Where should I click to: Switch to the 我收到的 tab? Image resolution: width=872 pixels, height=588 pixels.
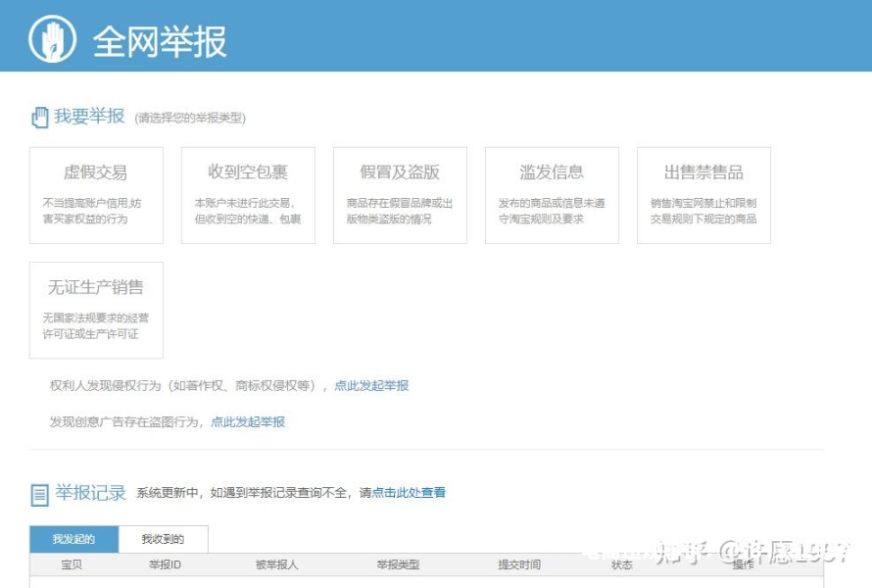point(163,539)
